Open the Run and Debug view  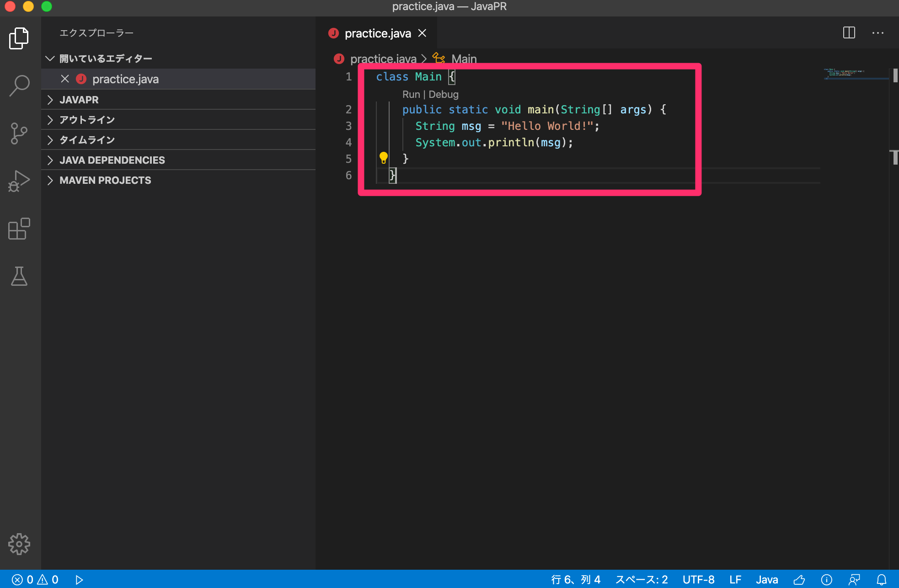(x=19, y=181)
